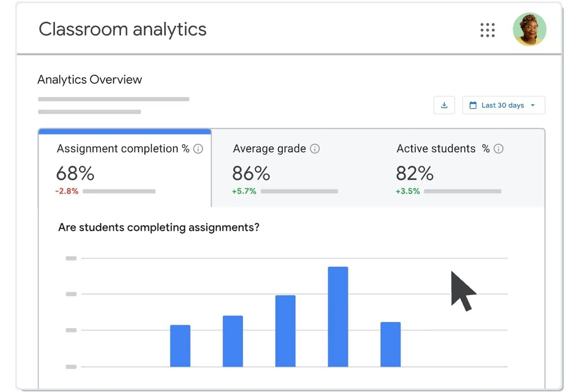Click the user profile avatar
The width and height of the screenshot is (579, 392).
click(529, 29)
